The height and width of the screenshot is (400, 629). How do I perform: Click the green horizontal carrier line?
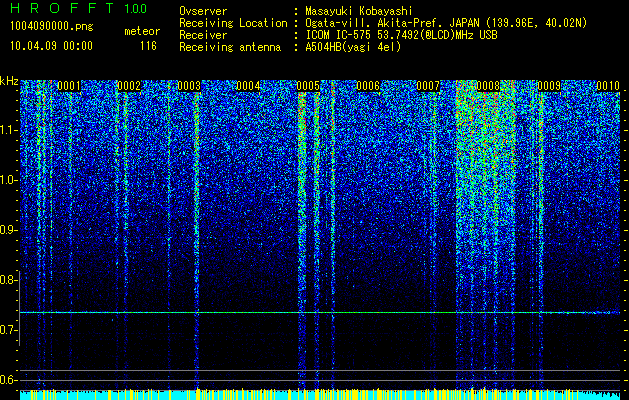pyautogui.click(x=320, y=312)
